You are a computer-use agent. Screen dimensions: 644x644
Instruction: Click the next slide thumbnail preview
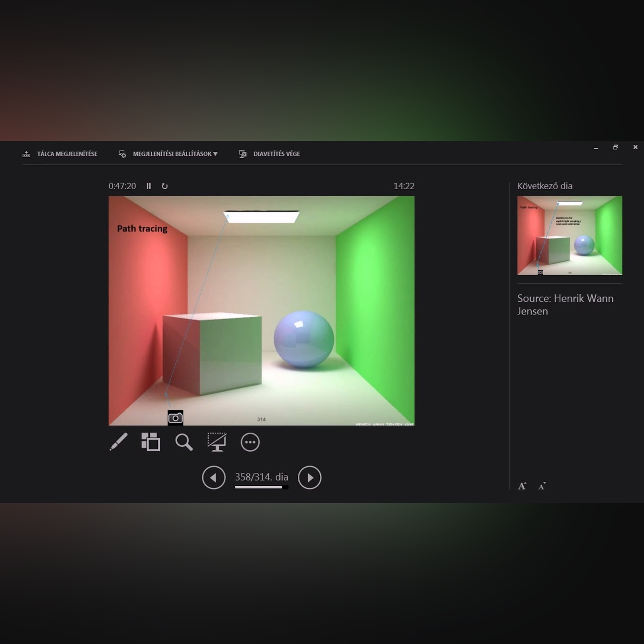click(569, 235)
